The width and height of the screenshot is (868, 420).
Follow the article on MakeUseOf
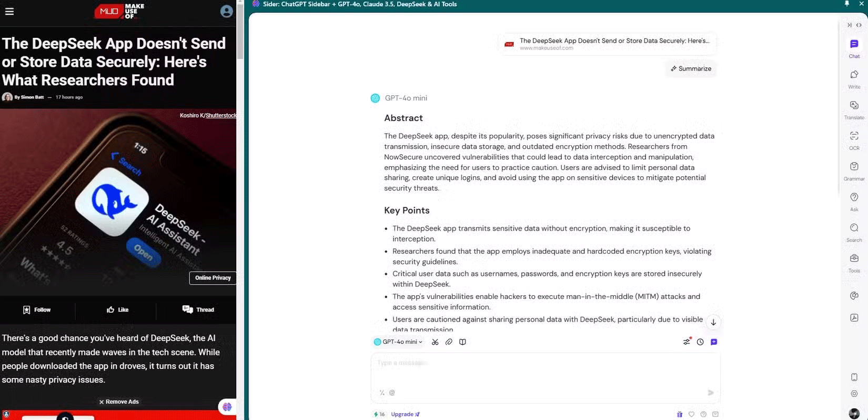tap(37, 310)
